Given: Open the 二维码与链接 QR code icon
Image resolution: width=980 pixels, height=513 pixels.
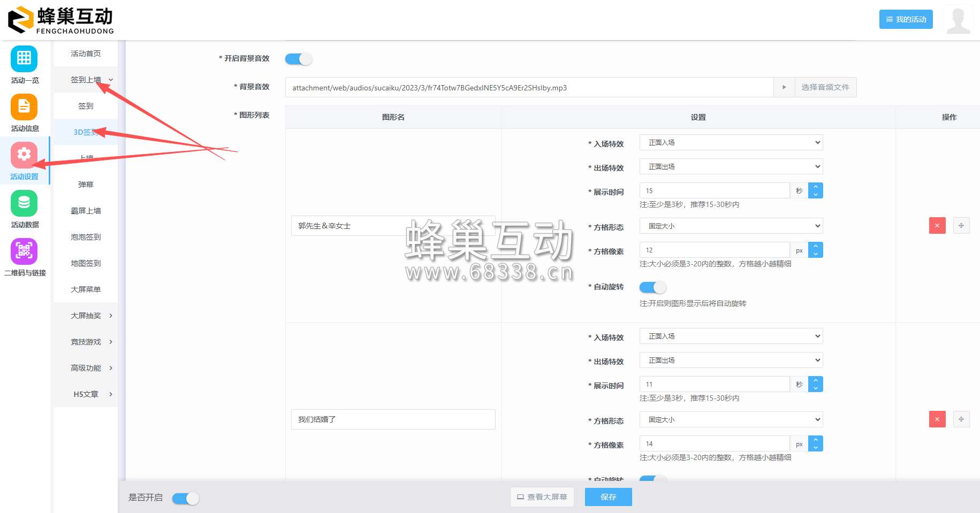Looking at the screenshot, I should click(24, 251).
